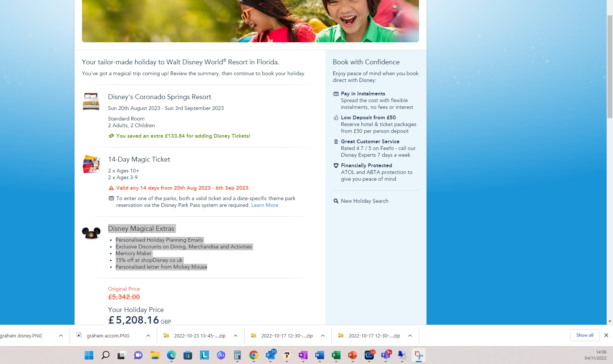The width and height of the screenshot is (613, 364).
Task: Click the warning triangle beside ticket validity dates
Action: (111, 188)
